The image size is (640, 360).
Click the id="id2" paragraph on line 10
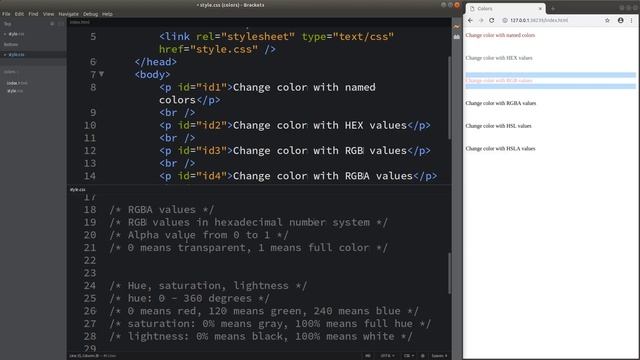click(x=295, y=125)
